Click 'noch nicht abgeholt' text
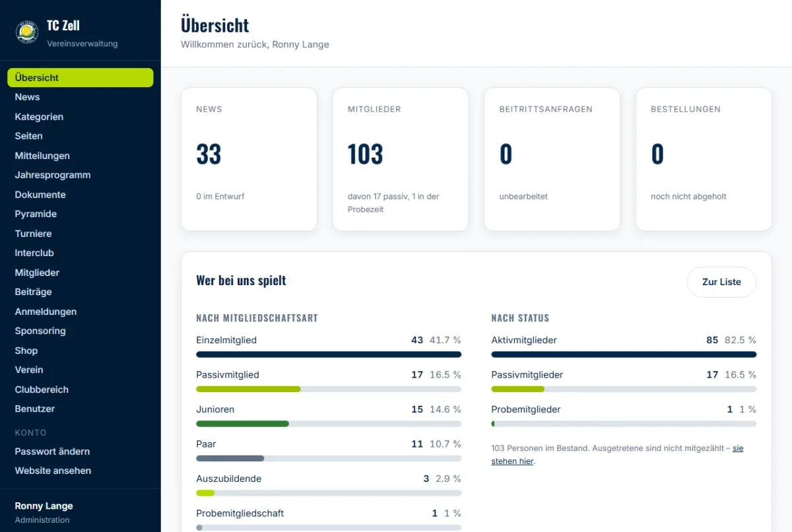Image resolution: width=792 pixels, height=532 pixels. pos(688,196)
